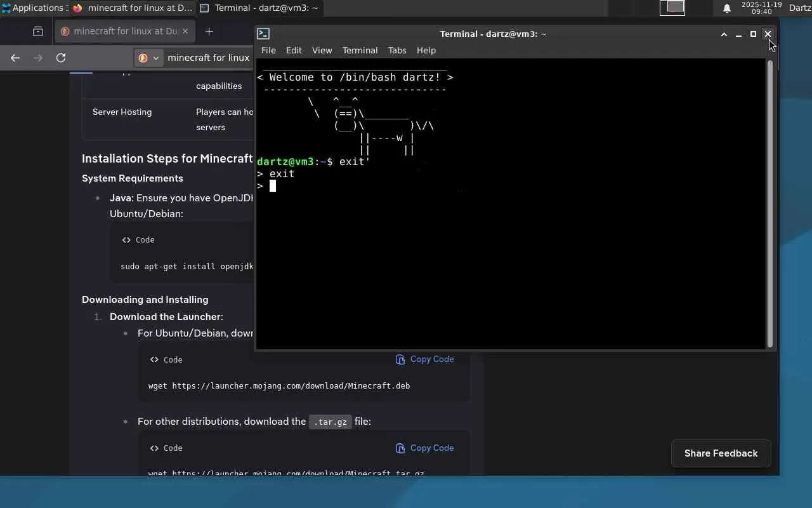The width and height of the screenshot is (812, 508).
Task: Go back in Firefox
Action: point(15,58)
